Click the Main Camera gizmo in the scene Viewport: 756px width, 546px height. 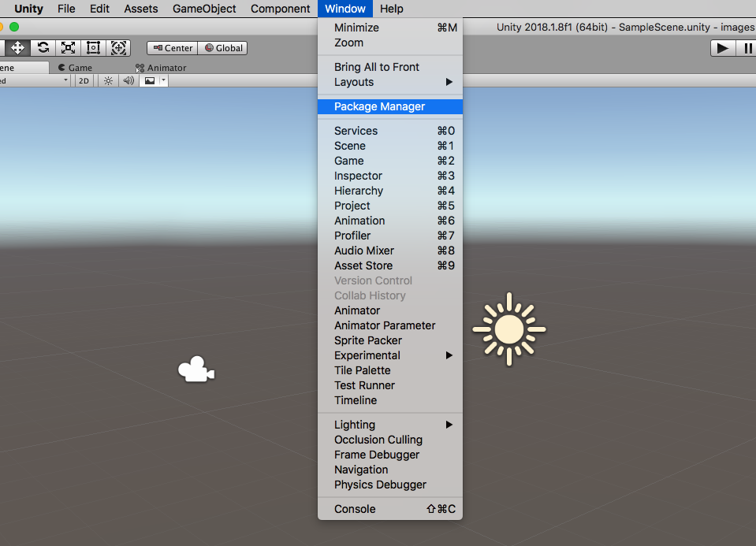(196, 370)
